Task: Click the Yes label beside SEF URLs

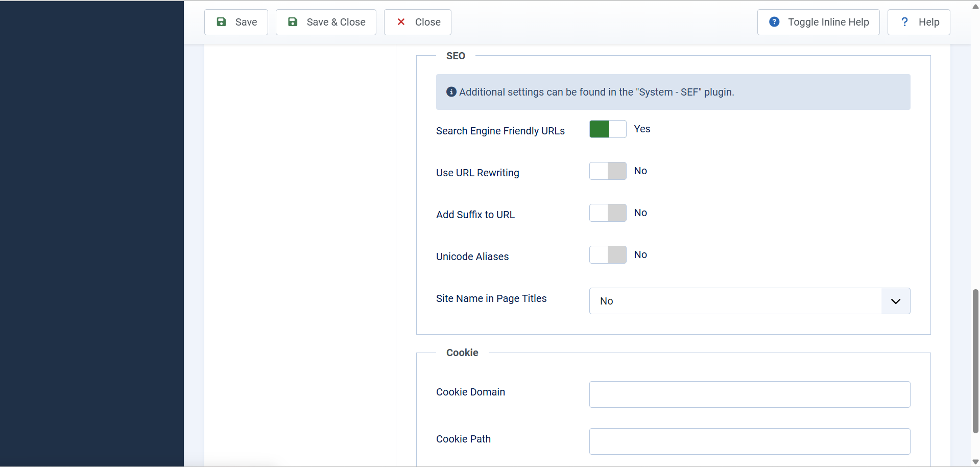Action: (642, 129)
